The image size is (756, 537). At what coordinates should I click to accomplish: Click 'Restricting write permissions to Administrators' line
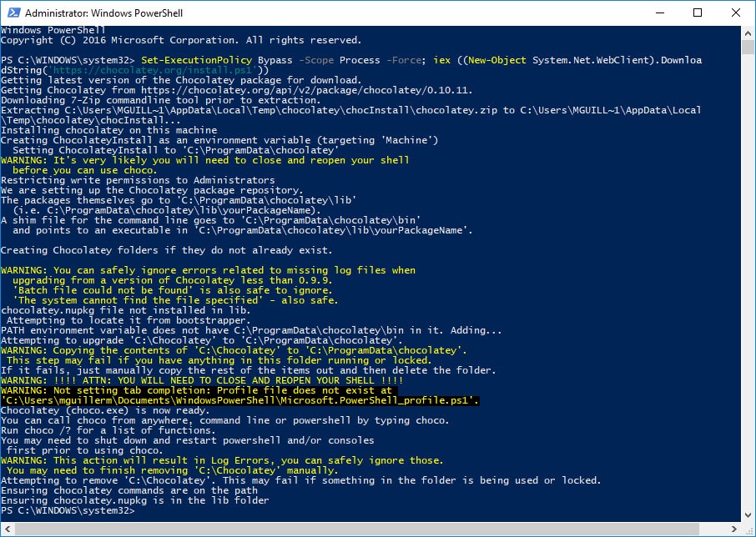pos(138,180)
